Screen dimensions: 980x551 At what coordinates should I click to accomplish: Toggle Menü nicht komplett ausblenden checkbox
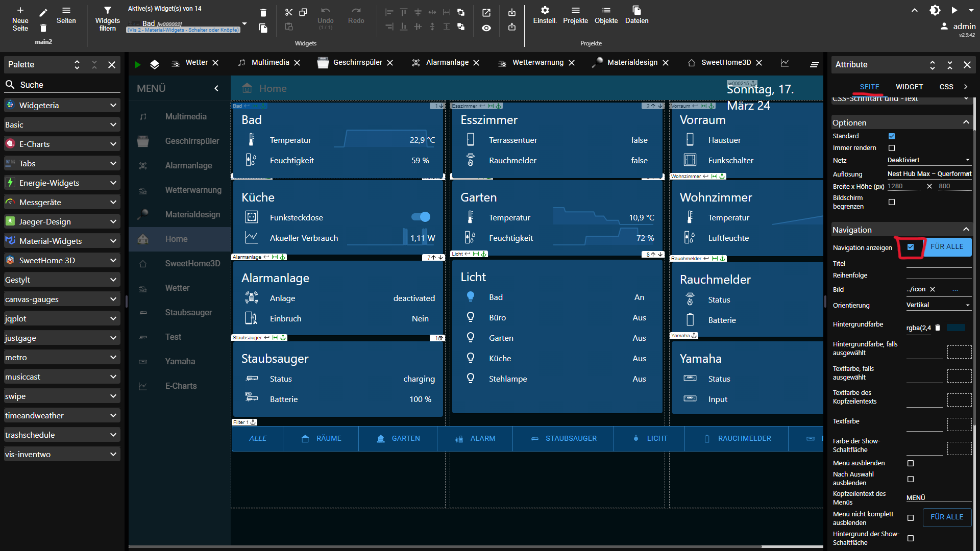[x=911, y=518]
